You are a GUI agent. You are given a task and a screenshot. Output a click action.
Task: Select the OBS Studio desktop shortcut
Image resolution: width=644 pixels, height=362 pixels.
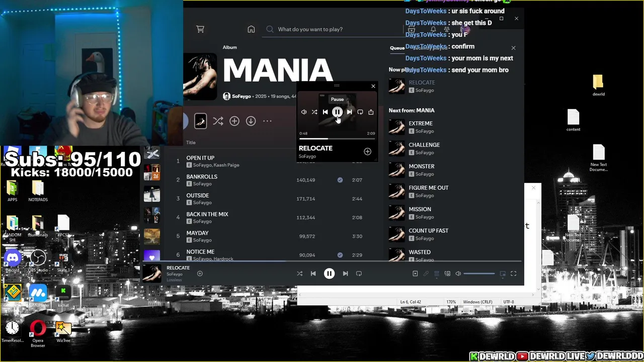[x=38, y=261]
